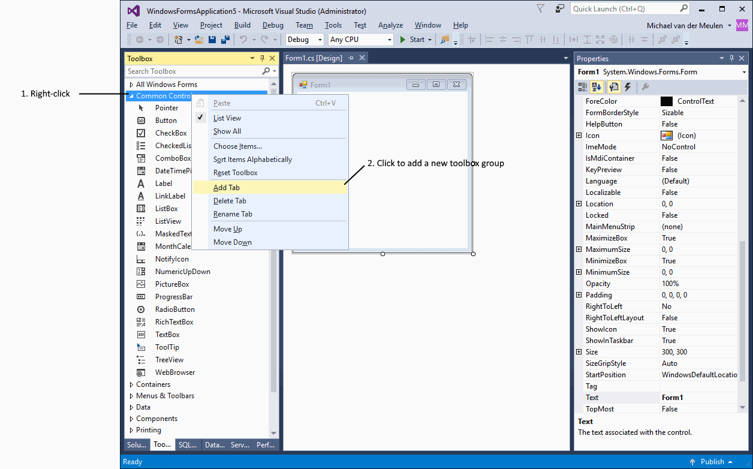Open the Michael van der Meulen account dropdown
This screenshot has height=469, width=753.
[x=729, y=25]
